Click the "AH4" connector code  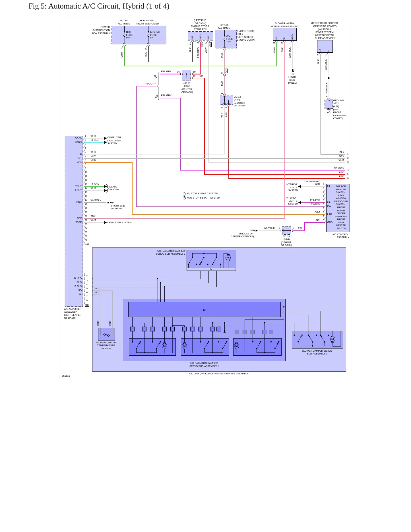click(x=226, y=71)
